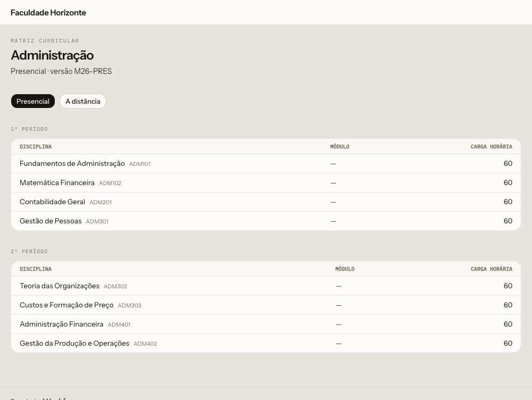Click Carga Horária header in 2º período table
This screenshot has height=400, width=532.
pyautogui.click(x=491, y=269)
